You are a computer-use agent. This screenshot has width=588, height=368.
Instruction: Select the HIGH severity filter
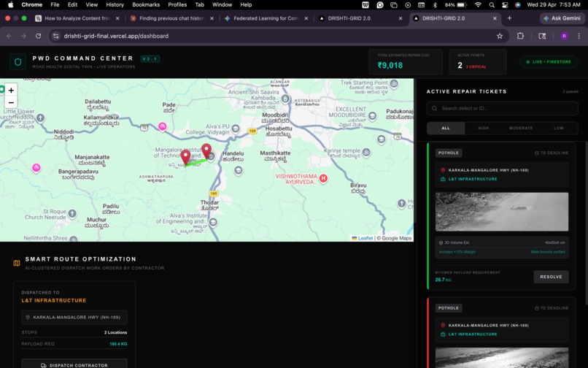point(483,129)
